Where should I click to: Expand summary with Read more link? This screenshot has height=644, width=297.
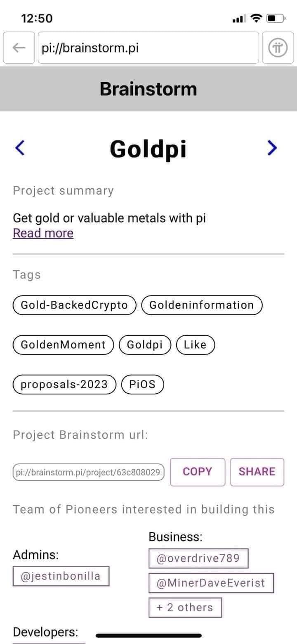point(43,233)
